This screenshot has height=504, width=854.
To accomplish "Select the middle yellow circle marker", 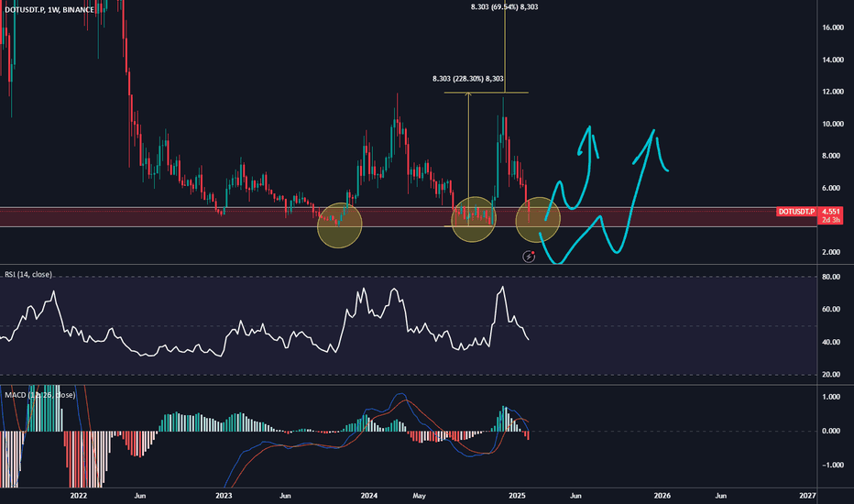I will coord(476,220).
